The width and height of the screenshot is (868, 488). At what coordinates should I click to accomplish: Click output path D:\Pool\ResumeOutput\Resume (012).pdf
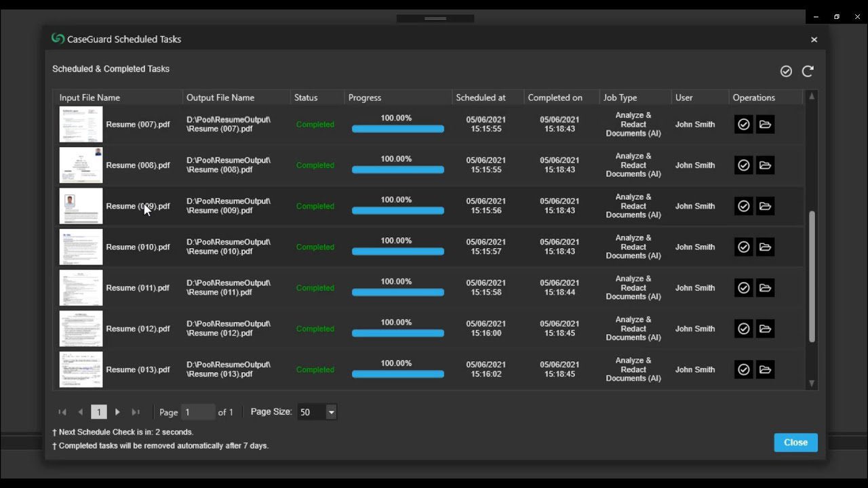tap(229, 329)
